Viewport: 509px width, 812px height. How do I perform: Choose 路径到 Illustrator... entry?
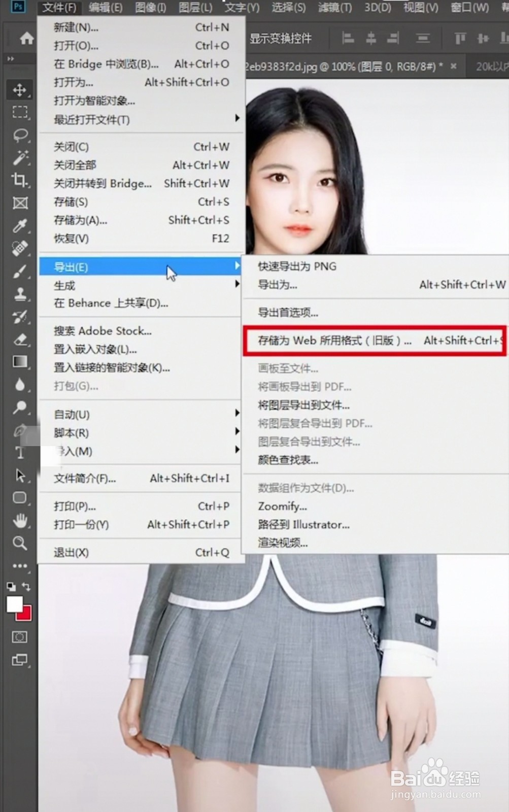pos(376,524)
